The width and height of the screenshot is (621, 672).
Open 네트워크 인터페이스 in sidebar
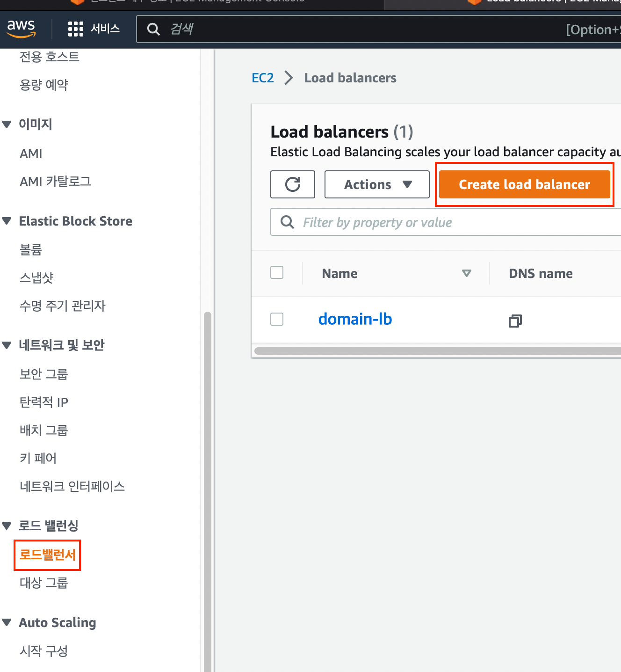pos(72,487)
